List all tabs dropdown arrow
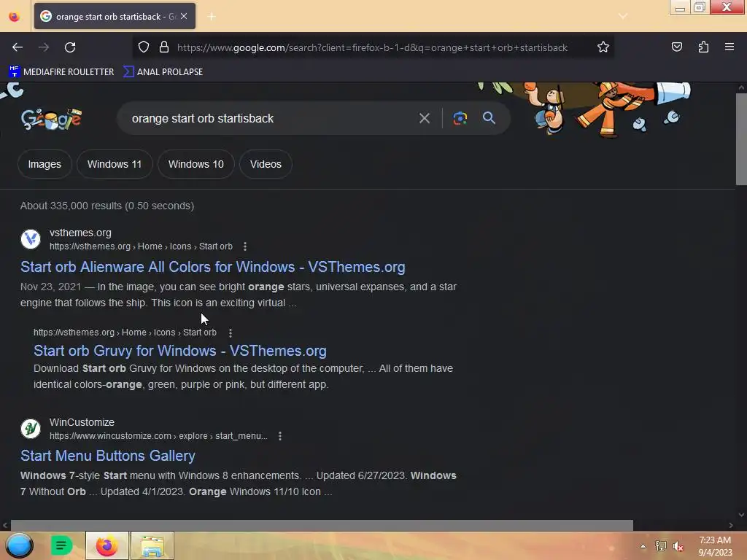747x560 pixels. coord(623,17)
